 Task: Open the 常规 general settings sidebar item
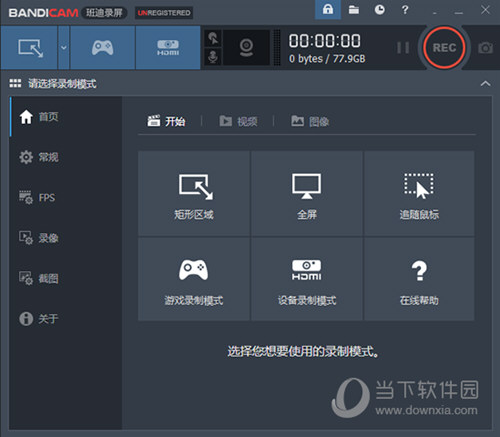66,157
